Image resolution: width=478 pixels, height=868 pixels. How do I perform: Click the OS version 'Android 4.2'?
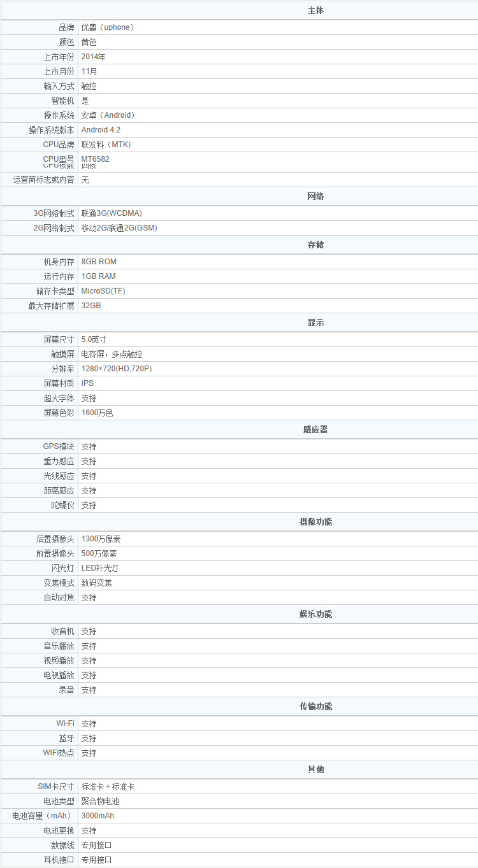101,130
